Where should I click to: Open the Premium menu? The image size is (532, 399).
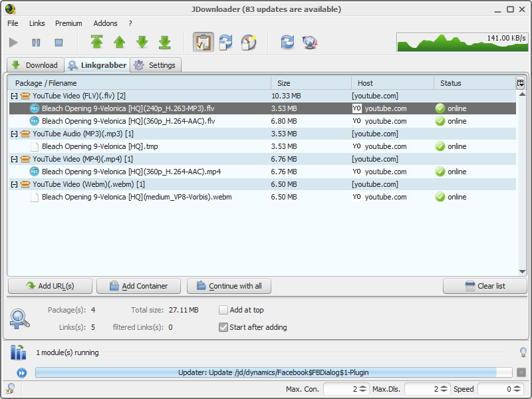68,23
